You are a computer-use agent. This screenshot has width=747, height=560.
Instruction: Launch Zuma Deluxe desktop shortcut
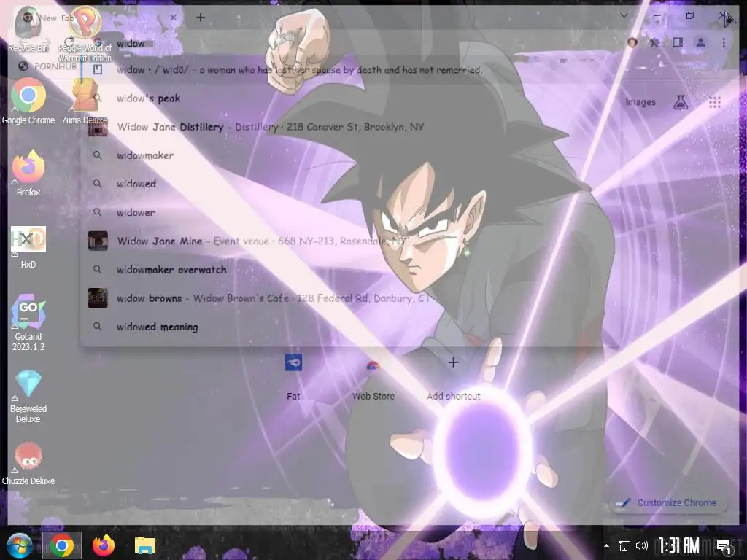pos(85,101)
